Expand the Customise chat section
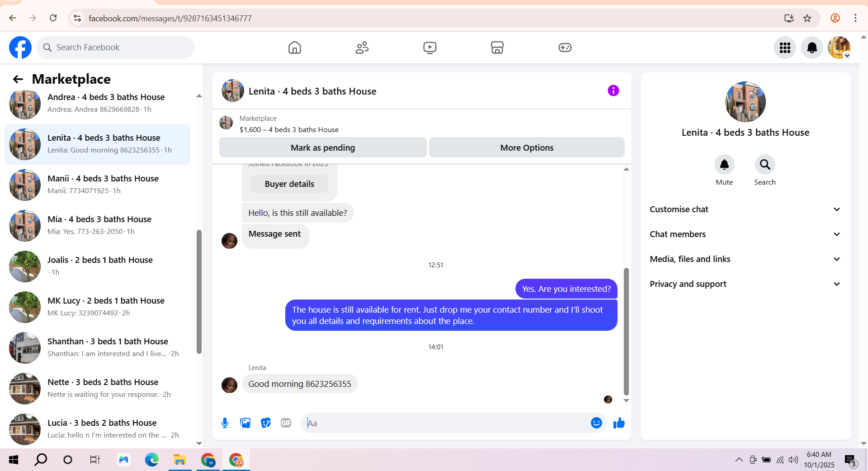The height and width of the screenshot is (471, 868). [x=745, y=209]
